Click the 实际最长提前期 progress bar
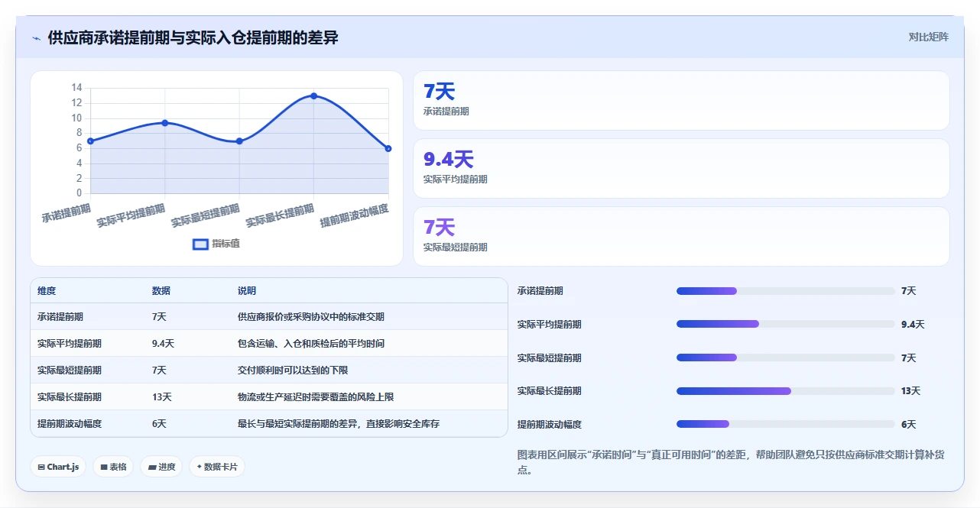Viewport: 980px width, 508px height. pyautogui.click(x=786, y=391)
